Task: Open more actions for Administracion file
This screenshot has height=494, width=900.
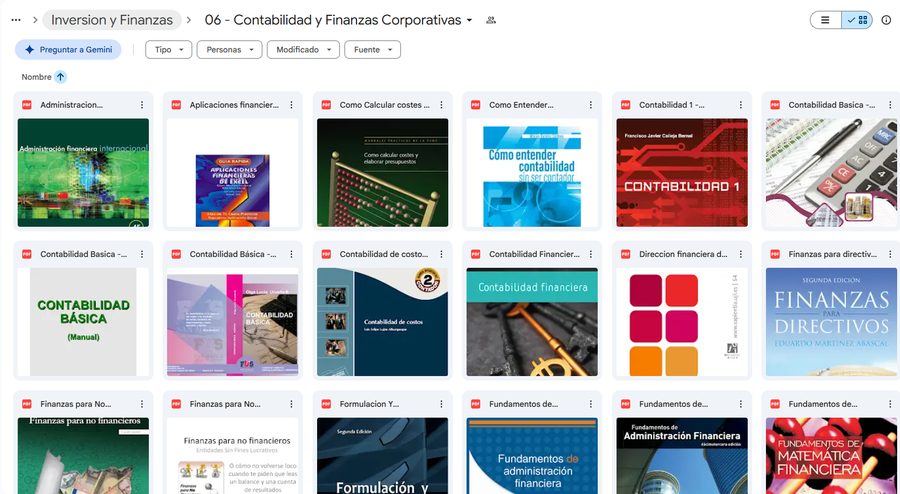Action: [142, 105]
